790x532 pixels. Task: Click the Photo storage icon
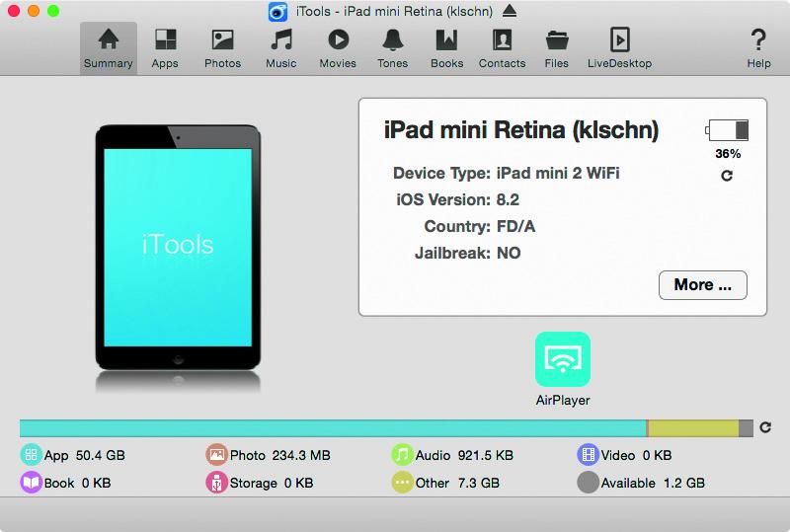tap(216, 455)
